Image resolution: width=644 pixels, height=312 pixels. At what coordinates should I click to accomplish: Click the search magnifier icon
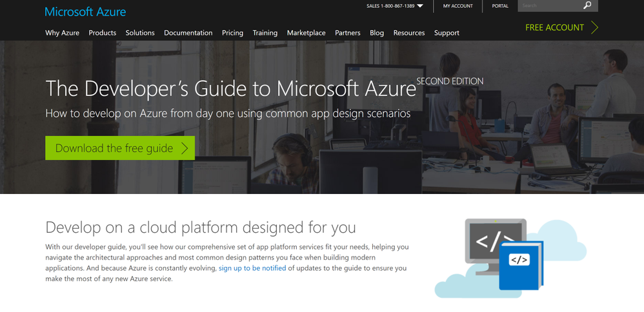587,5
